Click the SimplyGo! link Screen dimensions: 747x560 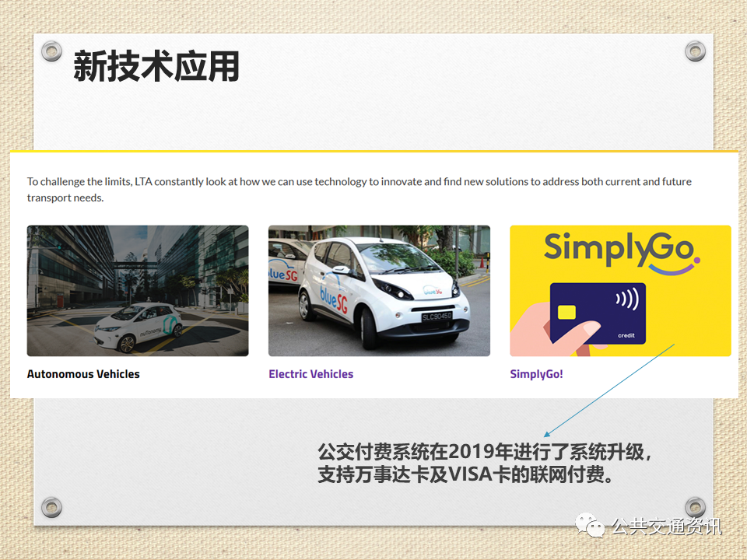click(536, 374)
